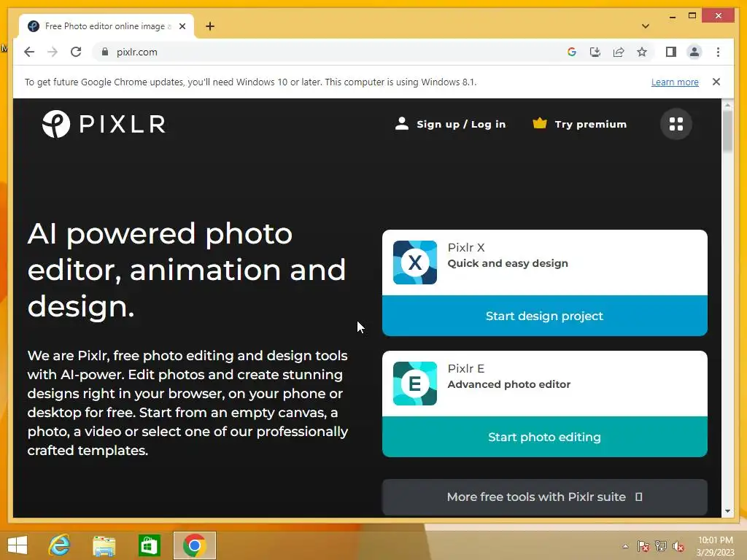
Task: Open the Chrome three-dot menu
Action: 718,52
